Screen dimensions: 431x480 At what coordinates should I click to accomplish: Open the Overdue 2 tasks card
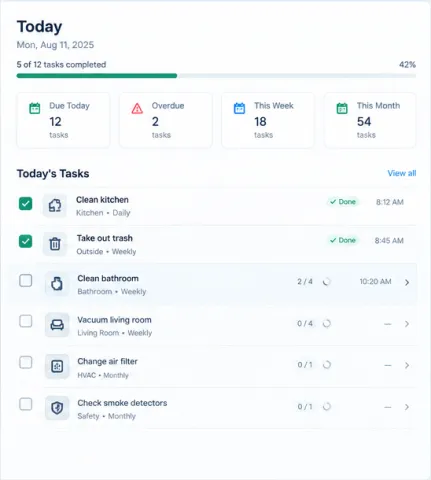click(166, 120)
